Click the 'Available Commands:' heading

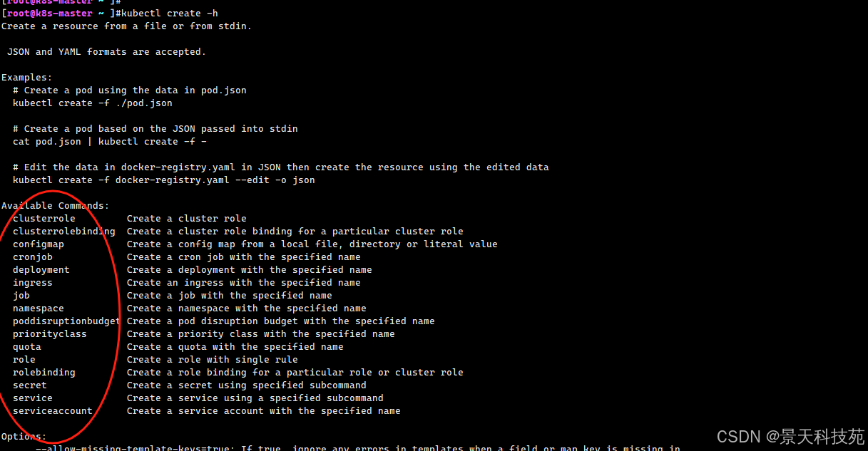coord(55,206)
